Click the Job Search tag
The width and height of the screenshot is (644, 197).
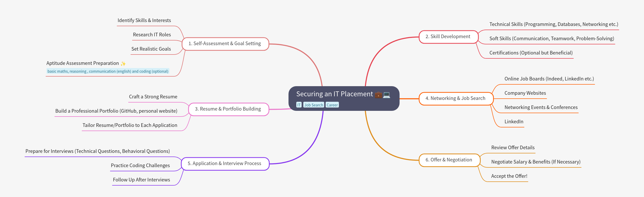pyautogui.click(x=314, y=105)
